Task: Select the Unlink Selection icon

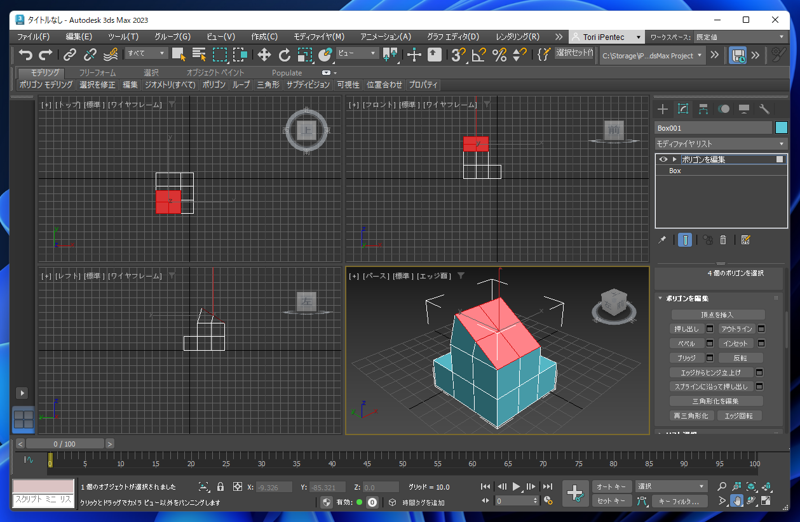Action: [x=90, y=54]
